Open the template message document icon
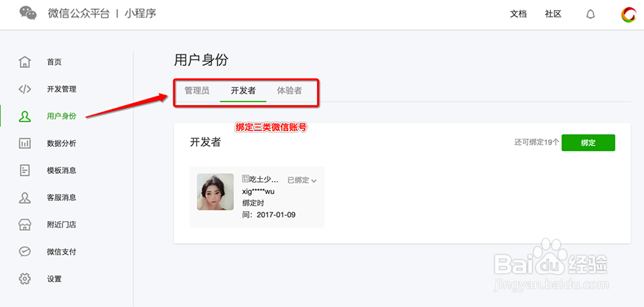Image resolution: width=644 pixels, height=307 pixels. tap(25, 170)
